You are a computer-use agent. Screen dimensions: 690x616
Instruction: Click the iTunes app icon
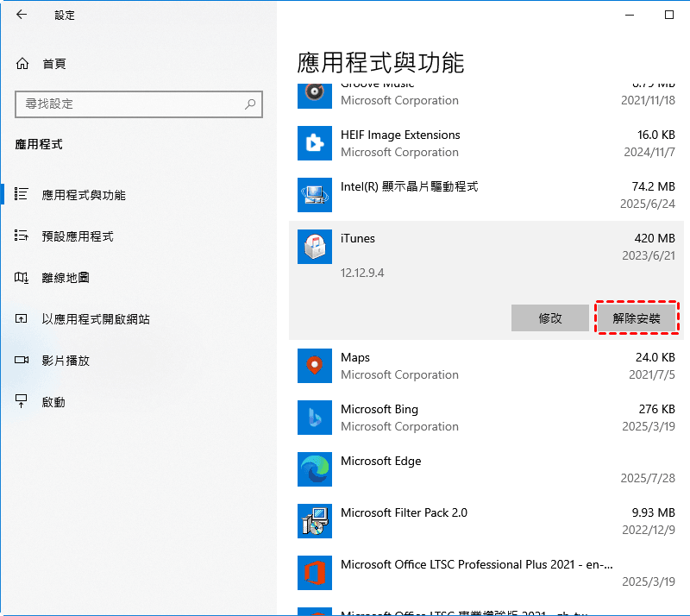[315, 247]
